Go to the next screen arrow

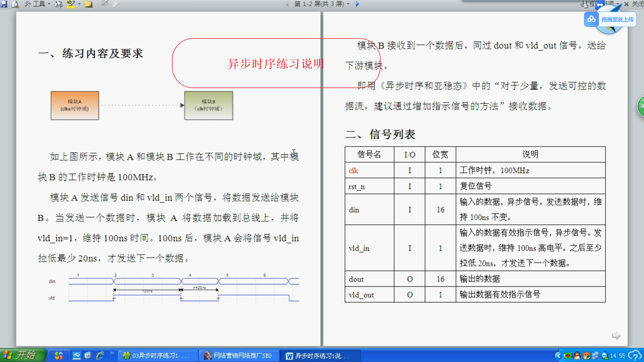click(x=357, y=4)
